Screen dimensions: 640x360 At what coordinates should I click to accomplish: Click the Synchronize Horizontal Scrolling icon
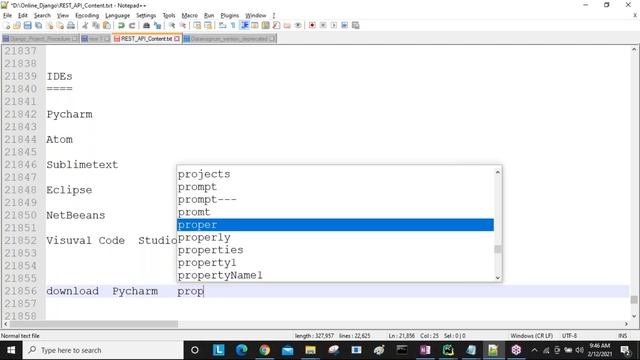click(208, 25)
